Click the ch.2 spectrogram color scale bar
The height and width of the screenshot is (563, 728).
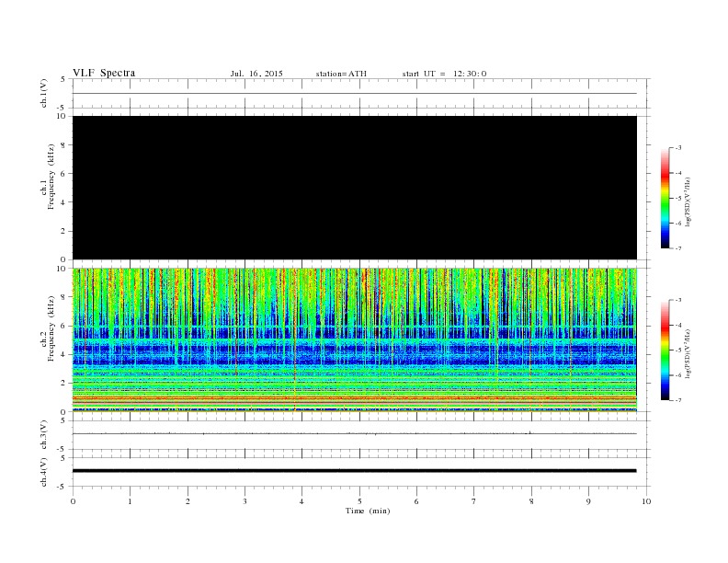(x=665, y=350)
